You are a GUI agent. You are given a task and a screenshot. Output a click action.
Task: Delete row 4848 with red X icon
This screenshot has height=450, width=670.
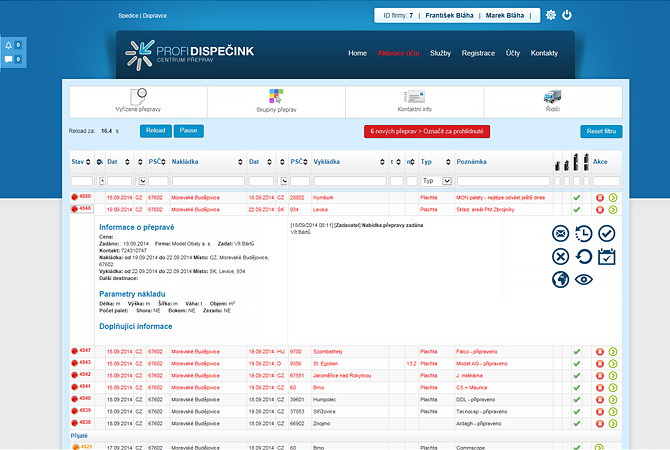click(599, 210)
